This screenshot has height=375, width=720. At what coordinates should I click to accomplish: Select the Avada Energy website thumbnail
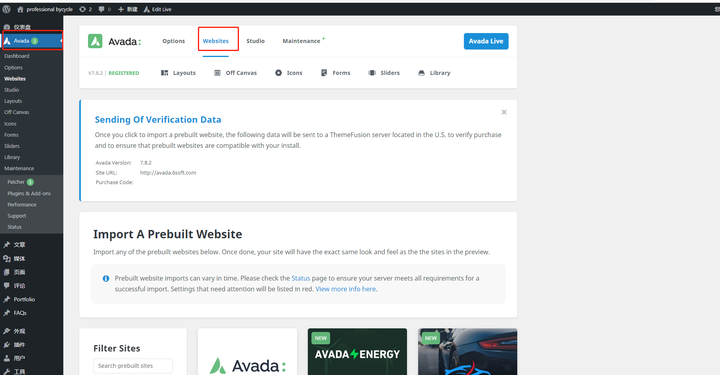point(357,352)
